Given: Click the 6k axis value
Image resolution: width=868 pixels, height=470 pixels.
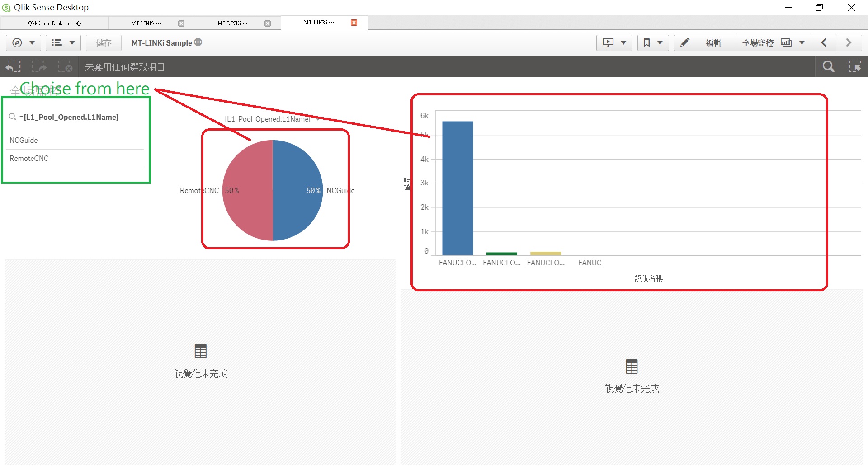Looking at the screenshot, I should click(x=424, y=115).
